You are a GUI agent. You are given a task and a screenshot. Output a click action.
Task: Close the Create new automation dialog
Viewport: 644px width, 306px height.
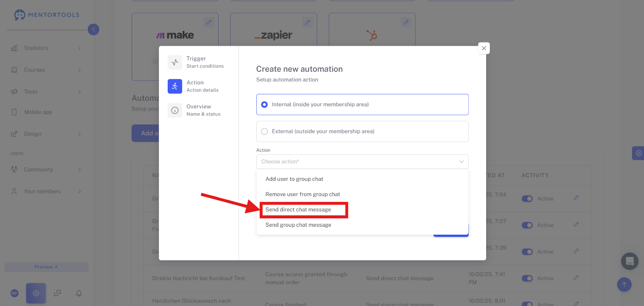tap(484, 48)
